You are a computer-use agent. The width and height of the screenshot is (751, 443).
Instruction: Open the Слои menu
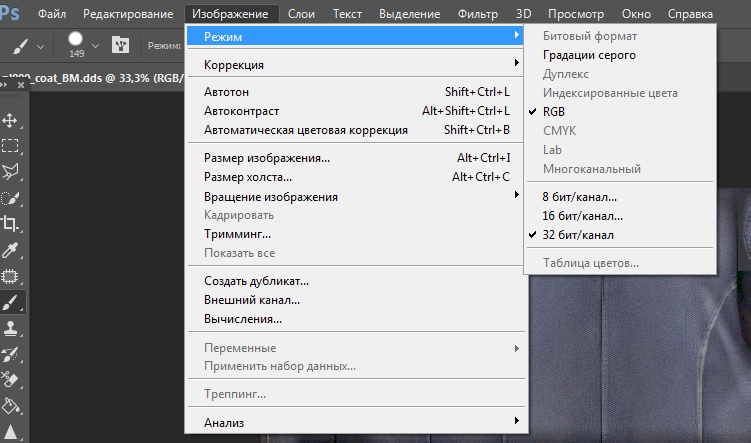(301, 14)
